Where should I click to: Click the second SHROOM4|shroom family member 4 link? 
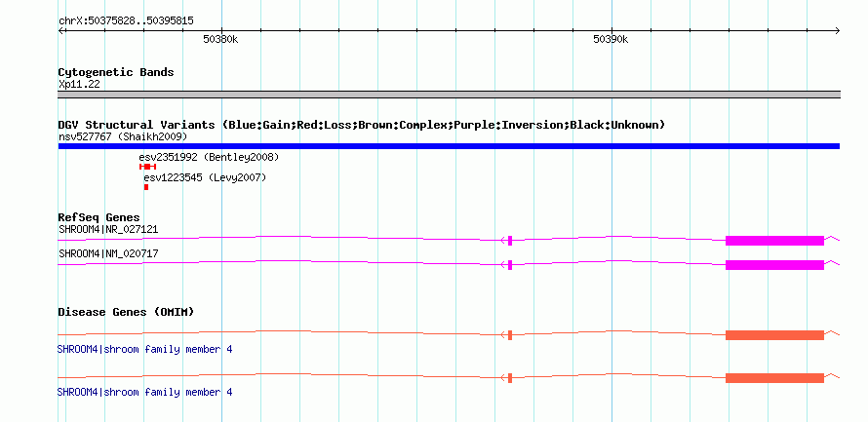[144, 392]
